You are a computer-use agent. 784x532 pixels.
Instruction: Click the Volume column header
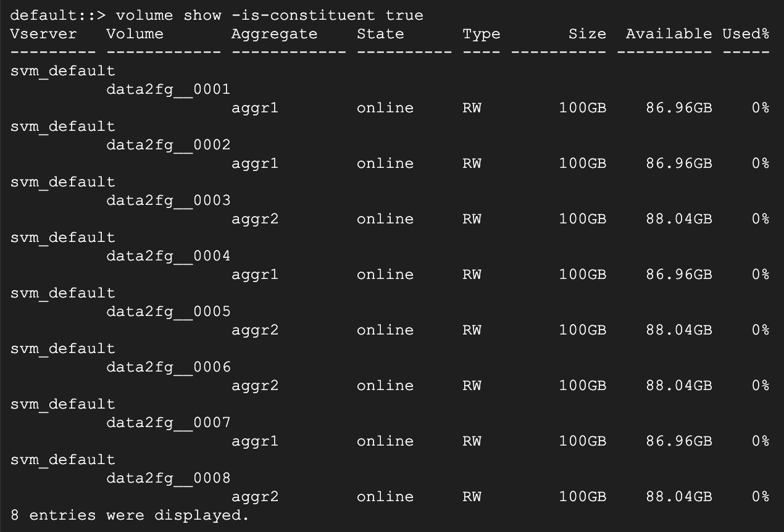(x=135, y=33)
